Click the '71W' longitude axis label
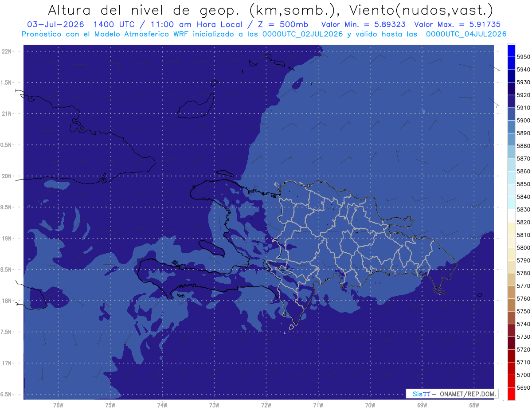 318,405
